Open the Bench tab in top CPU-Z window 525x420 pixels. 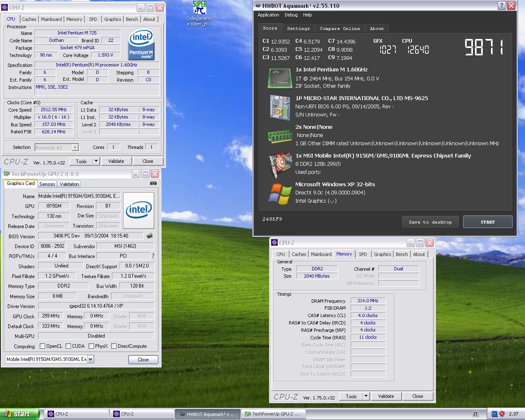tap(132, 19)
